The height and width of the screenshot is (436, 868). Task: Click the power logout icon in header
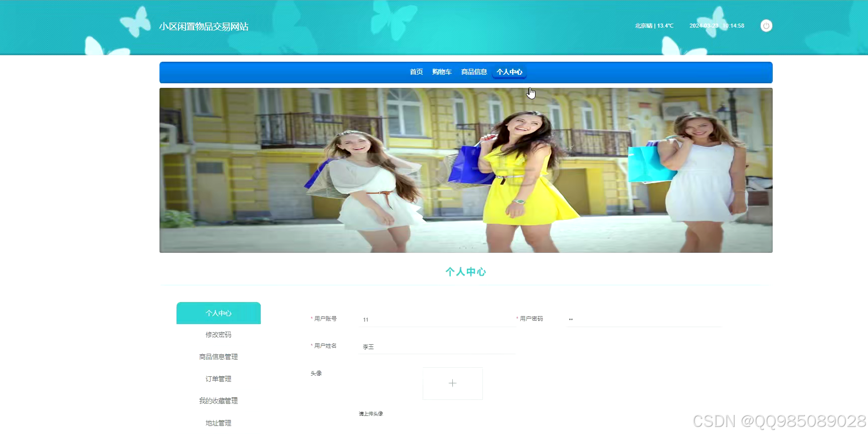pos(766,26)
